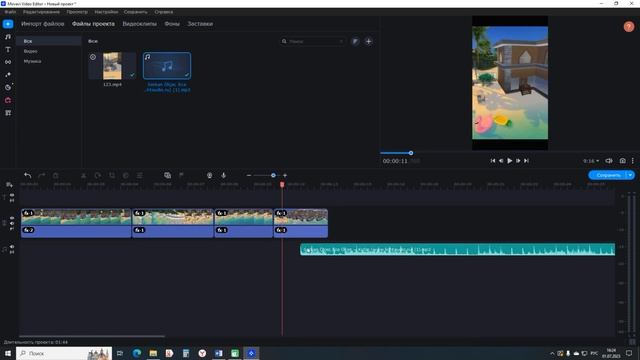This screenshot has height=360, width=640.
Task: Switch to the Видеоклипы tab
Action: click(x=140, y=24)
